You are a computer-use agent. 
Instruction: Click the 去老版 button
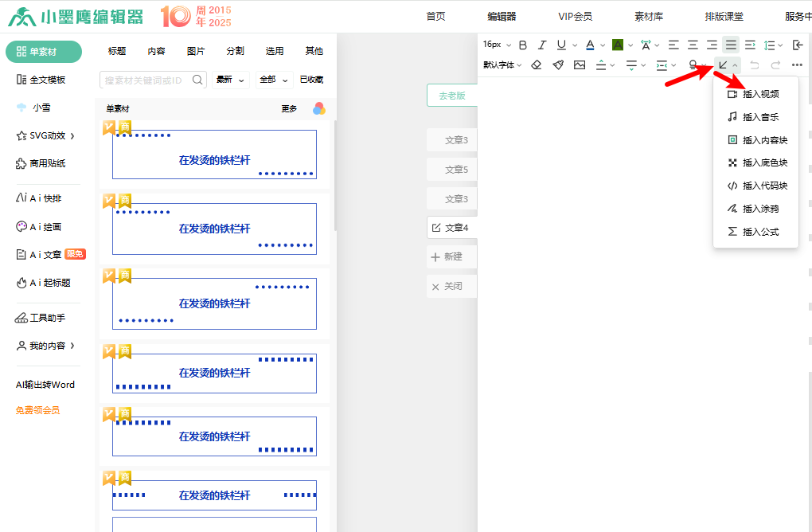[x=451, y=96]
